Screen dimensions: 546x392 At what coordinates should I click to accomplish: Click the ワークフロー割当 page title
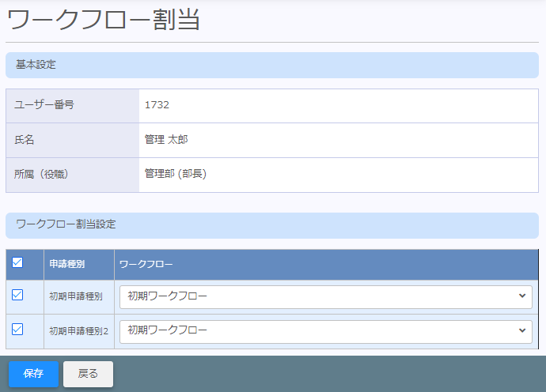click(103, 20)
